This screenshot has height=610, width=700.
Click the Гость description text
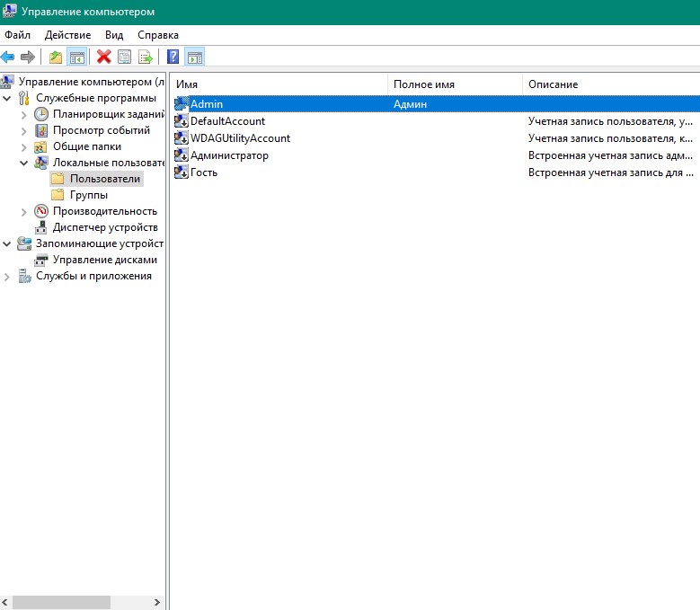611,172
